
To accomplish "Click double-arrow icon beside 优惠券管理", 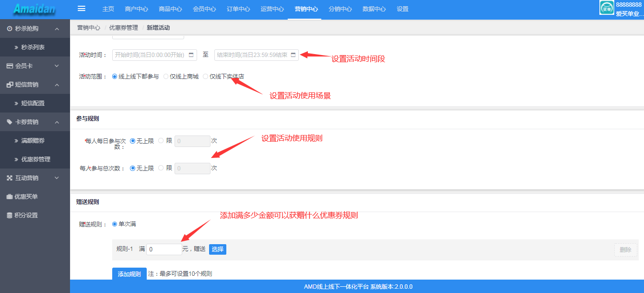I will [x=17, y=159].
